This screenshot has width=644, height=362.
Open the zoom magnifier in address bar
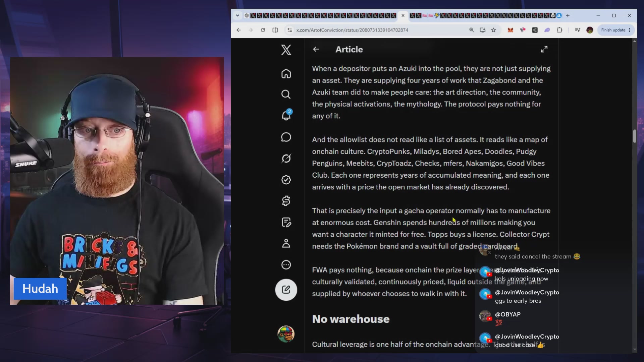[x=472, y=30]
